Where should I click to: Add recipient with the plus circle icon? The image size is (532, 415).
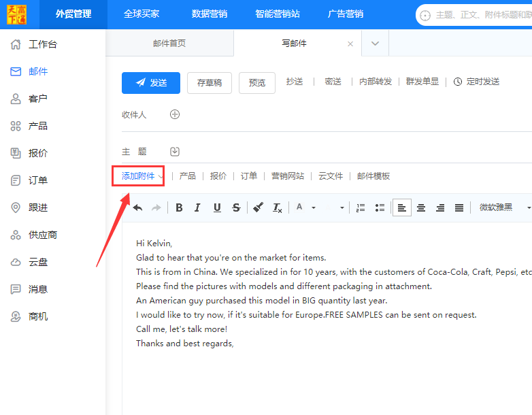click(x=175, y=114)
